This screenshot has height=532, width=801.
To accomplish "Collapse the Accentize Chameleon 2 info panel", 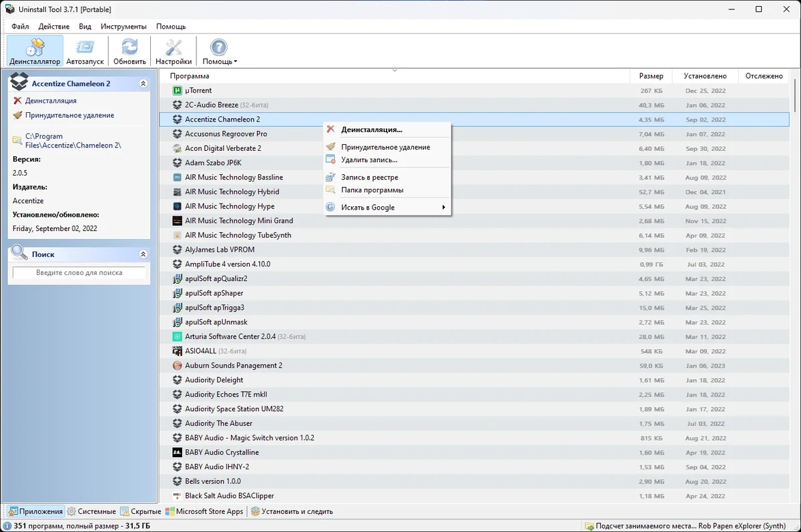I will click(x=143, y=84).
